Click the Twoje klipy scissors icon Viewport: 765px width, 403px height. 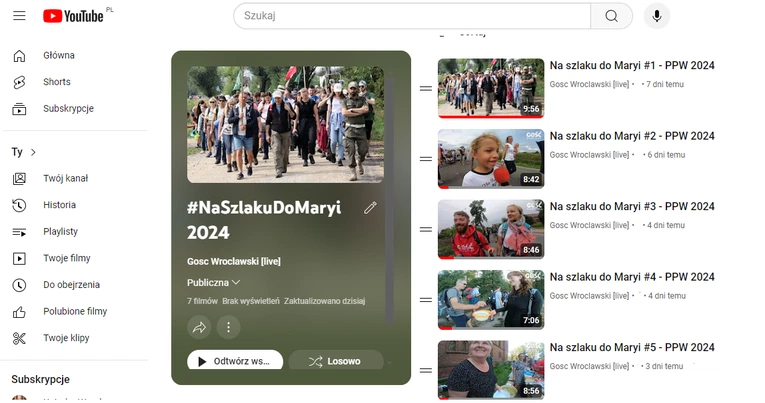pos(19,338)
